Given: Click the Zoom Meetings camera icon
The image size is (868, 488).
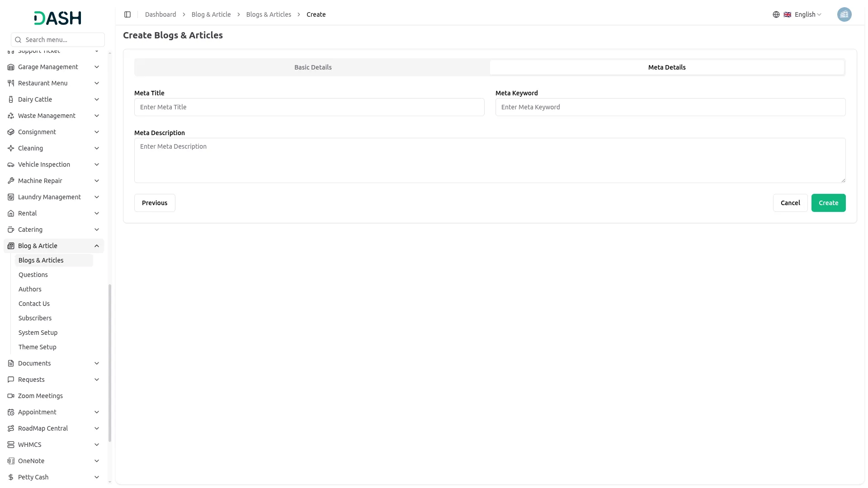Looking at the screenshot, I should (x=11, y=396).
